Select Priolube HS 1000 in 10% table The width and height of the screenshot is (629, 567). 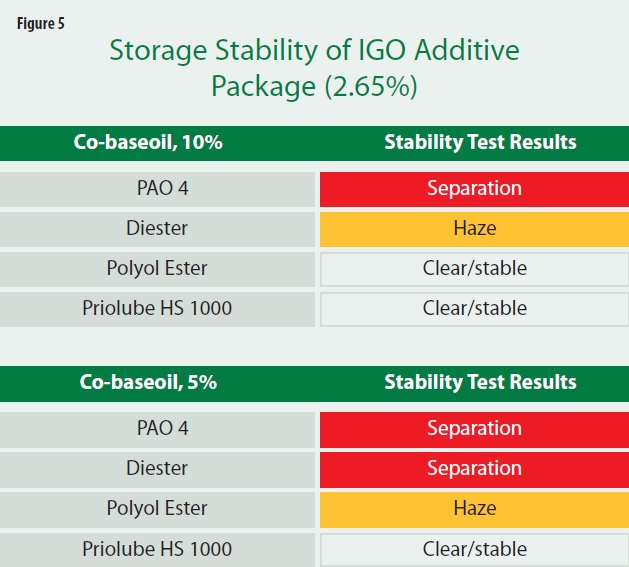pos(157,309)
